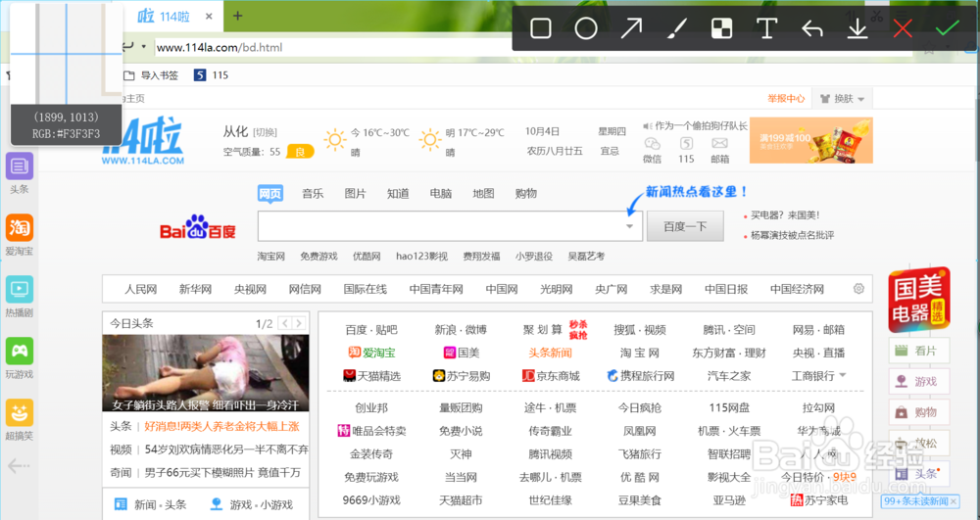The image size is (980, 520).
Task: Open site navigation settings gear icon
Action: [x=858, y=289]
